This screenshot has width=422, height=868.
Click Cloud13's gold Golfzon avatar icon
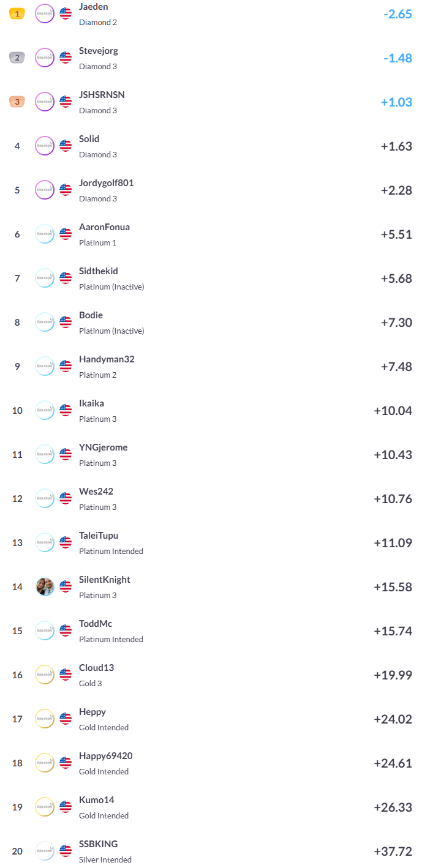click(45, 675)
